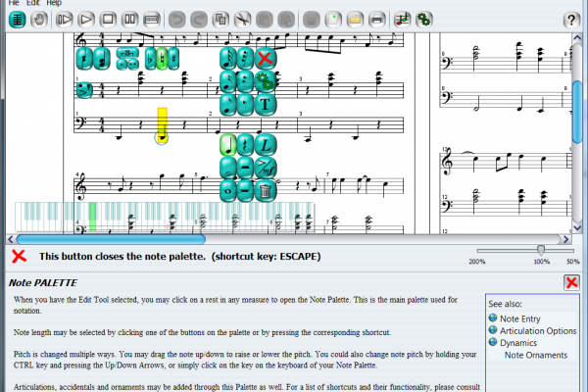588x392 pixels.
Task: Click the highlighted green piano key
Action: (93, 215)
